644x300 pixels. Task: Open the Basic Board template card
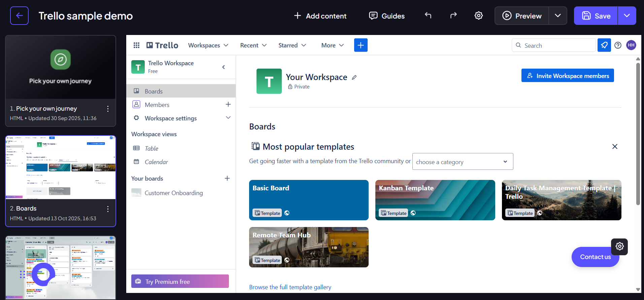click(x=309, y=200)
